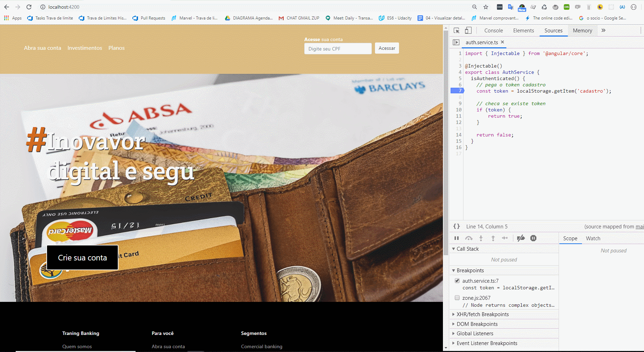
Task: Click the pretty print braces icon
Action: click(x=457, y=226)
